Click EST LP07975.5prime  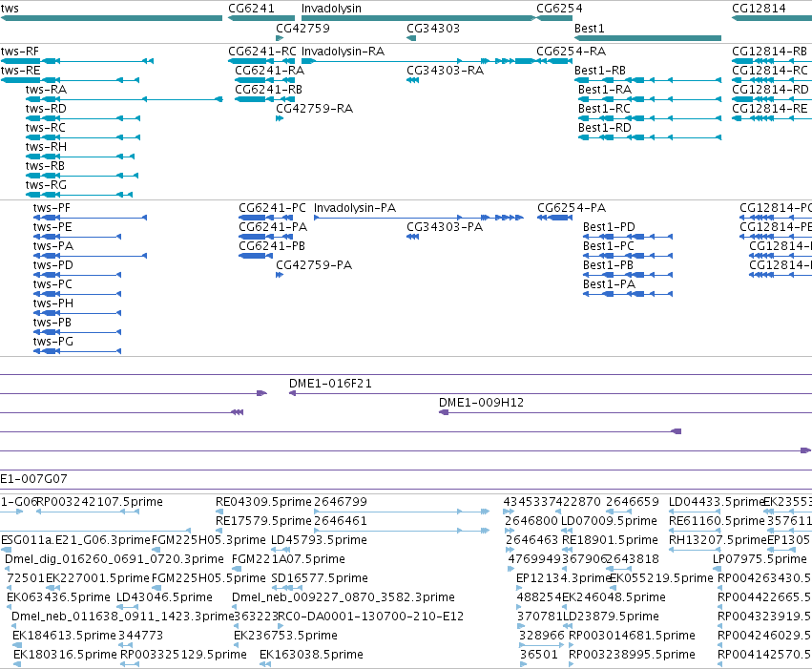click(760, 559)
